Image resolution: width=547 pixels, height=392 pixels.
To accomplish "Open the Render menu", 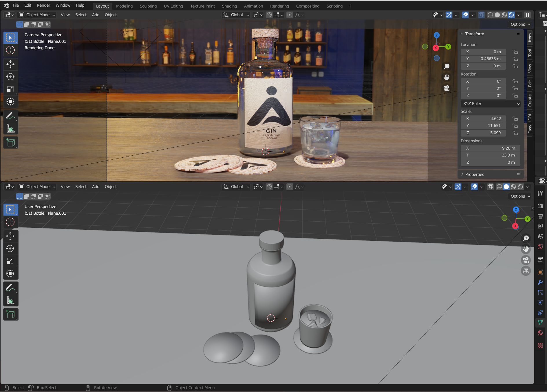I will coord(43,5).
